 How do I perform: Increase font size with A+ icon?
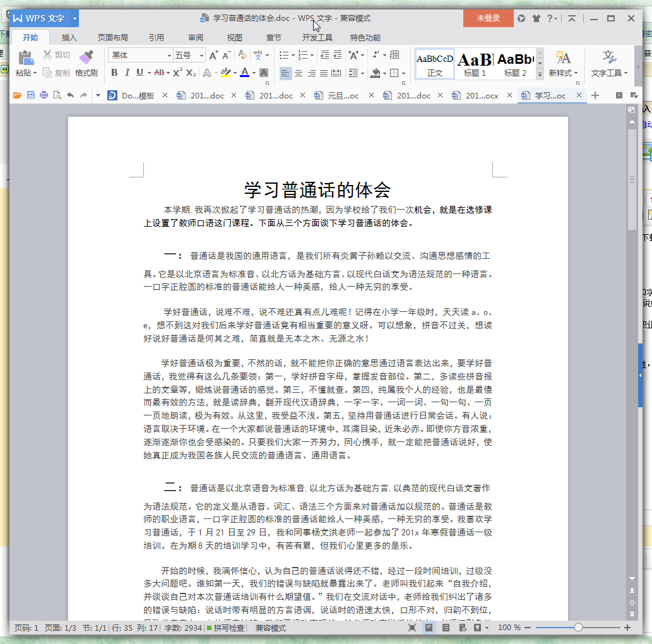[x=214, y=55]
